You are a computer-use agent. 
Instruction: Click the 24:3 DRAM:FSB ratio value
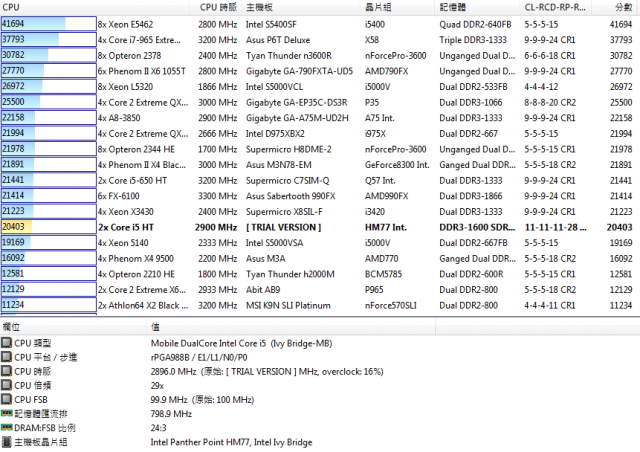(158, 428)
